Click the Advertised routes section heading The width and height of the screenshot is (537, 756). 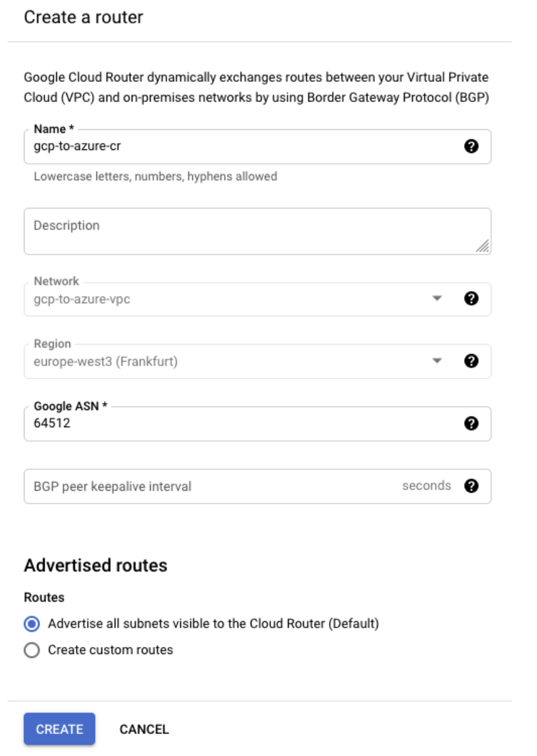click(x=96, y=565)
